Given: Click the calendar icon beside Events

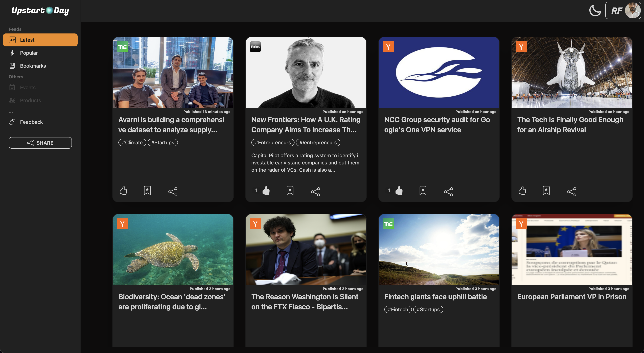Looking at the screenshot, I should 12,87.
